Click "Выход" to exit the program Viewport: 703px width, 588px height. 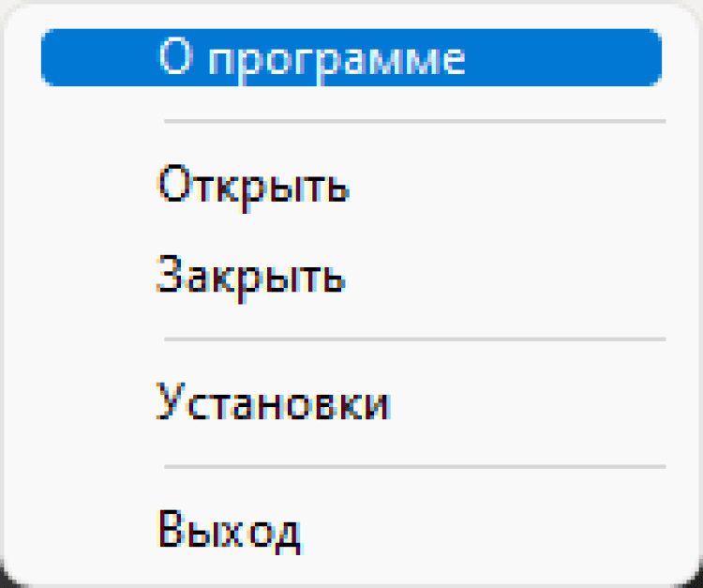click(230, 531)
